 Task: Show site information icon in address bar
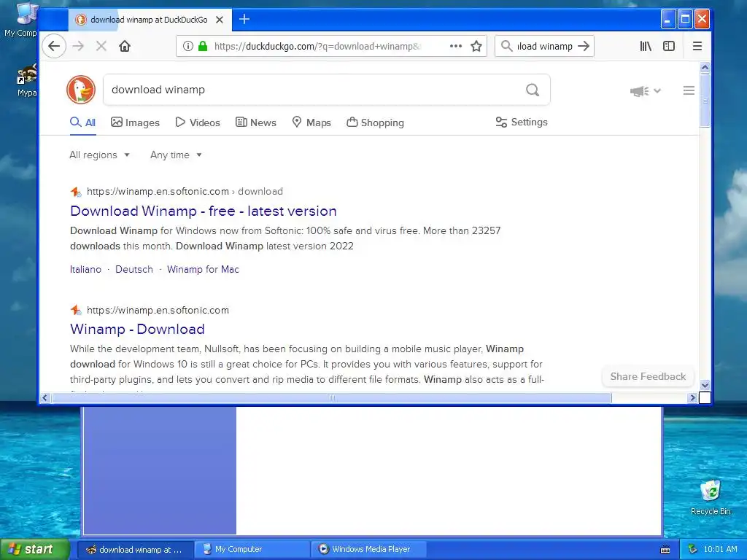tap(188, 46)
